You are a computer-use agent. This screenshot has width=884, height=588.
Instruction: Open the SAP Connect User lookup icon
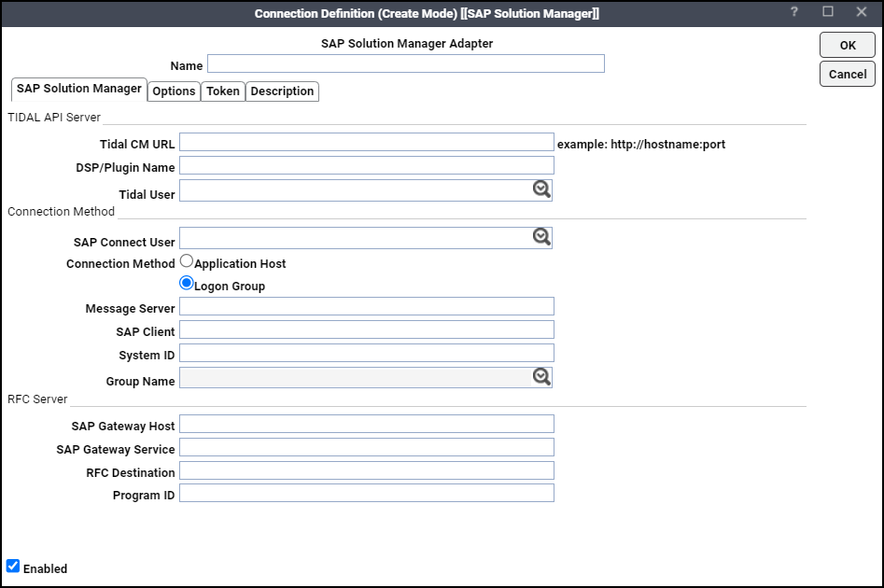point(541,237)
